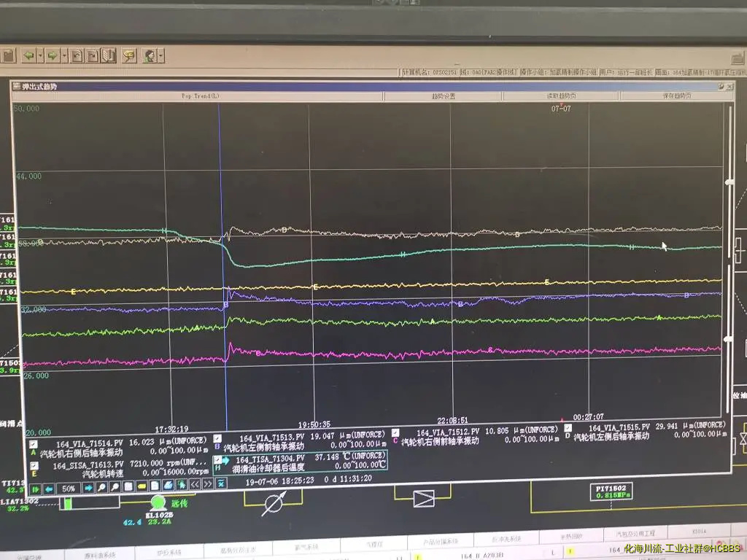The height and width of the screenshot is (560, 747).
Task: Click the yellow tag icon in trend toolbar
Action: (x=142, y=486)
